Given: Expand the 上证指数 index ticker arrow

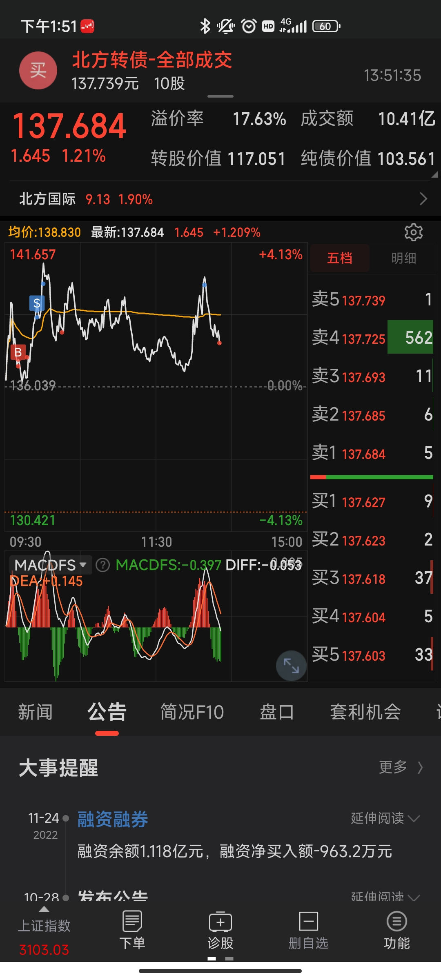Looking at the screenshot, I should pyautogui.click(x=44, y=909).
